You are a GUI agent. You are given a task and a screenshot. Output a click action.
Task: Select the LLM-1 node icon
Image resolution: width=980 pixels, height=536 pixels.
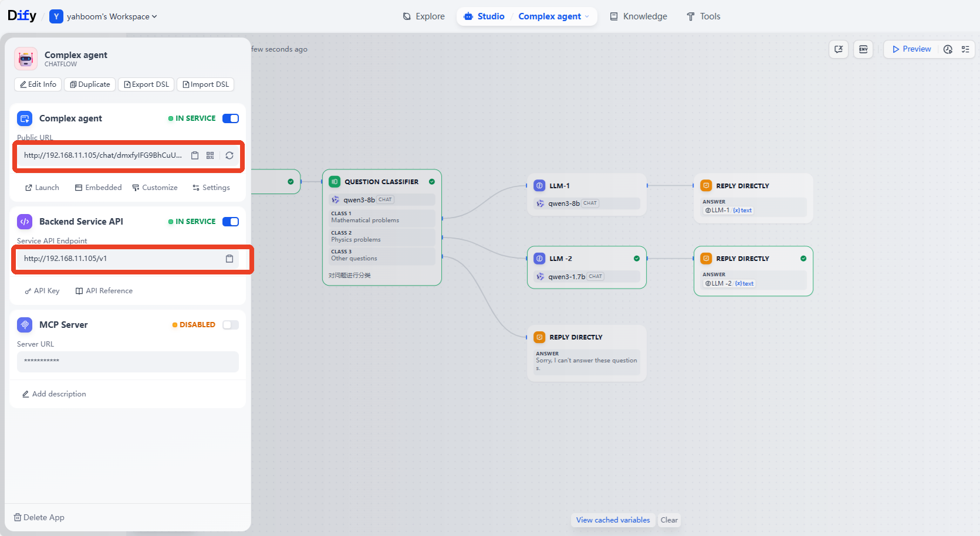click(x=539, y=186)
